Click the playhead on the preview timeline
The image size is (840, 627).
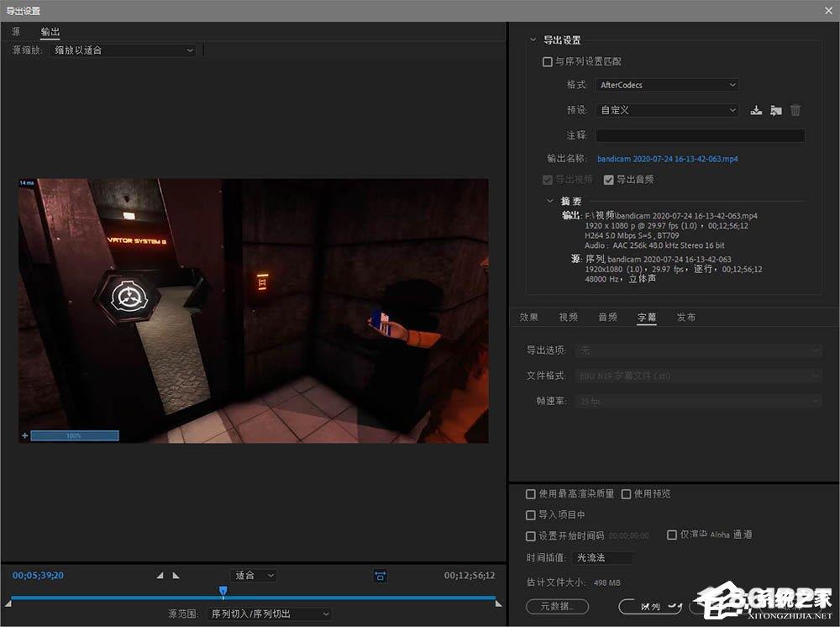(223, 591)
